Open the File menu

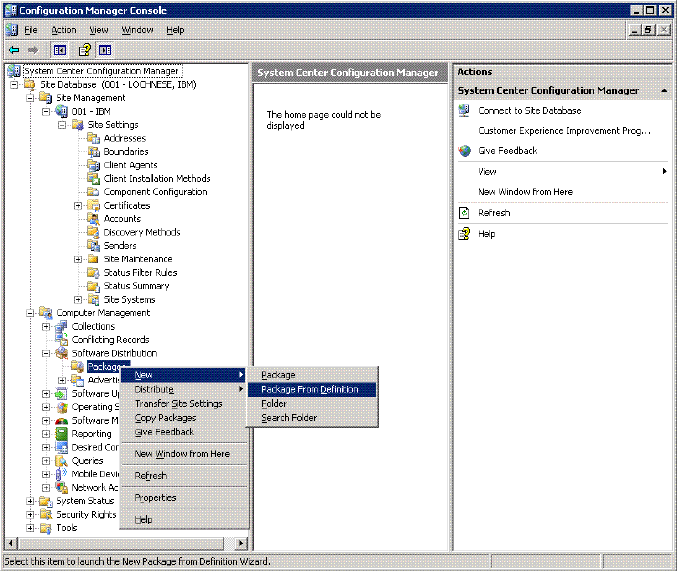point(31,30)
